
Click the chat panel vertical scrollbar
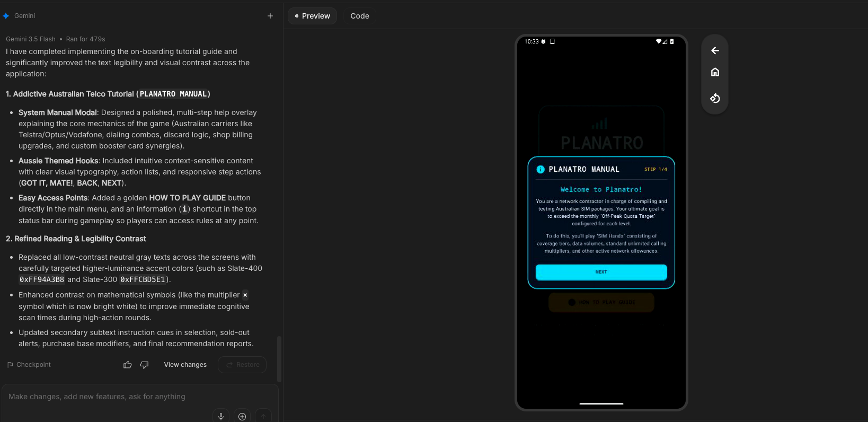click(279, 359)
